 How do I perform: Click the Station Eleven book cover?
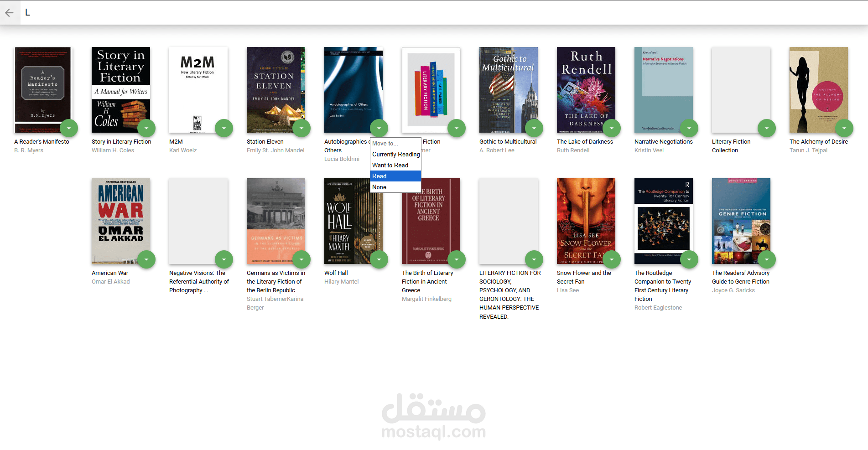tap(276, 90)
